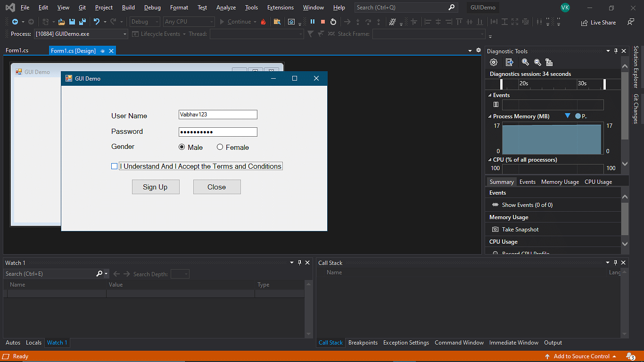Click diagnostics timeline right selection handle

click(x=605, y=84)
